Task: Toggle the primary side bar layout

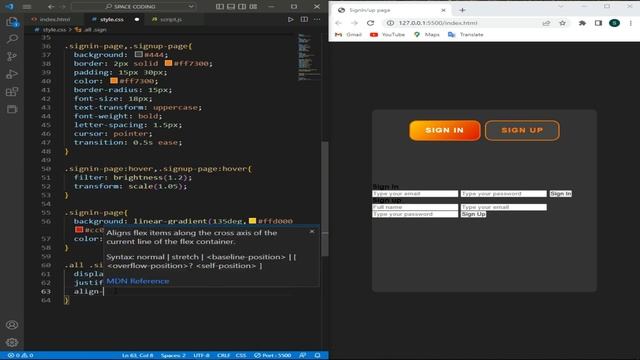Action: tap(220, 7)
